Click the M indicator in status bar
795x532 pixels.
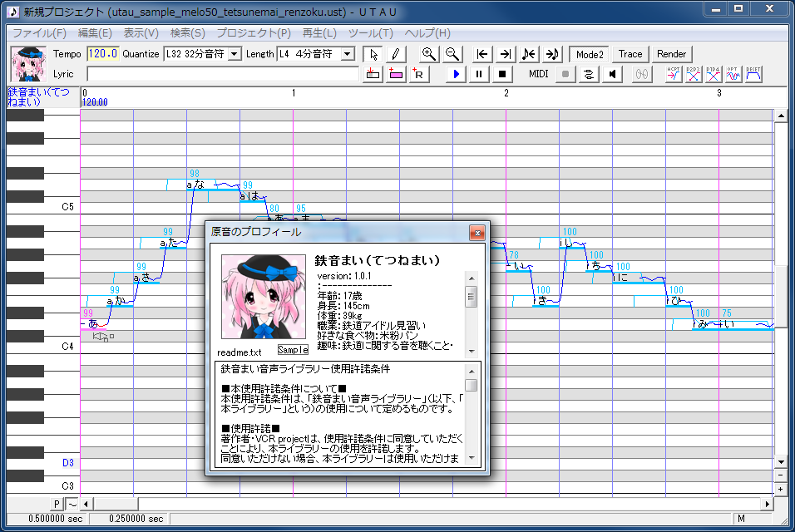(741, 519)
